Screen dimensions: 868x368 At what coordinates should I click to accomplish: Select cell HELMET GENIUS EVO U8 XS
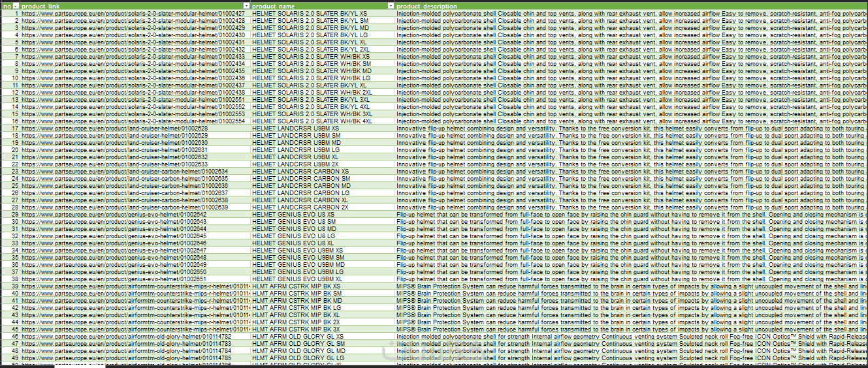coord(323,214)
